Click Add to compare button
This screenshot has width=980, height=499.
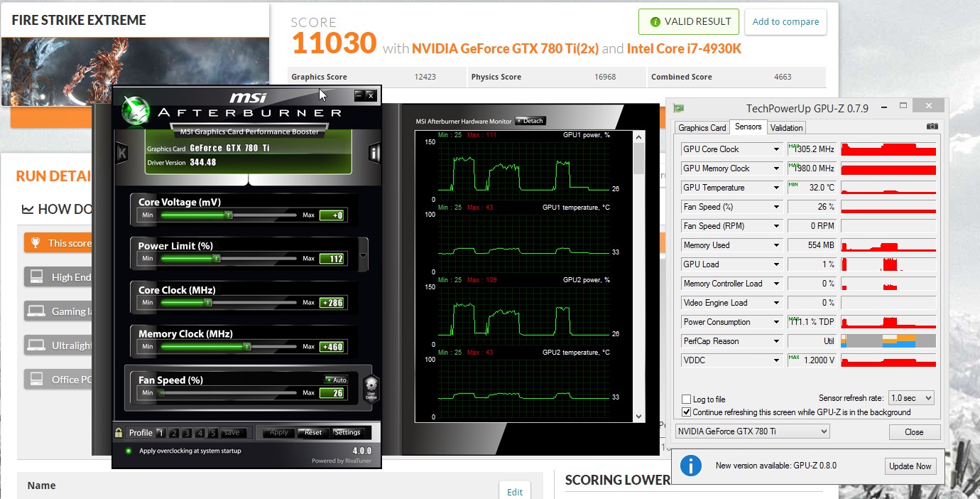click(x=785, y=22)
